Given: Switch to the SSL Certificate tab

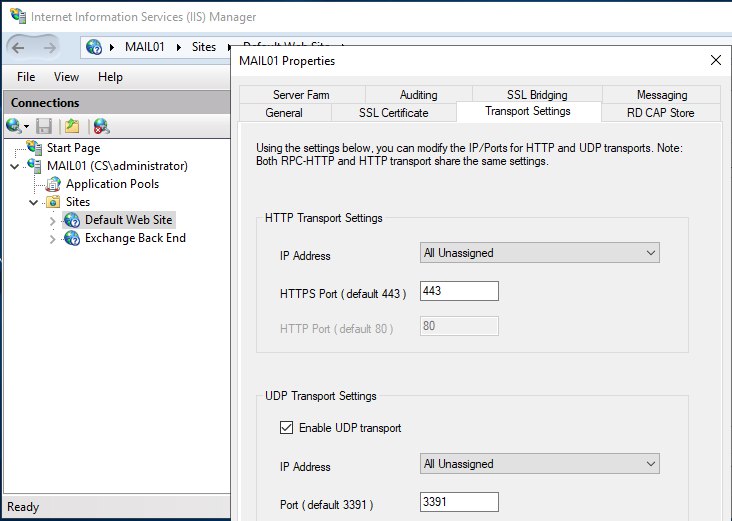Looking at the screenshot, I should point(394,113).
